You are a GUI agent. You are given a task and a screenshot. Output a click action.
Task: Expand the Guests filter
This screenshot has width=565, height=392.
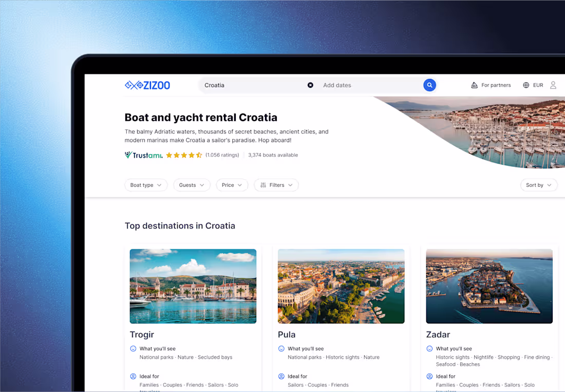click(x=192, y=185)
